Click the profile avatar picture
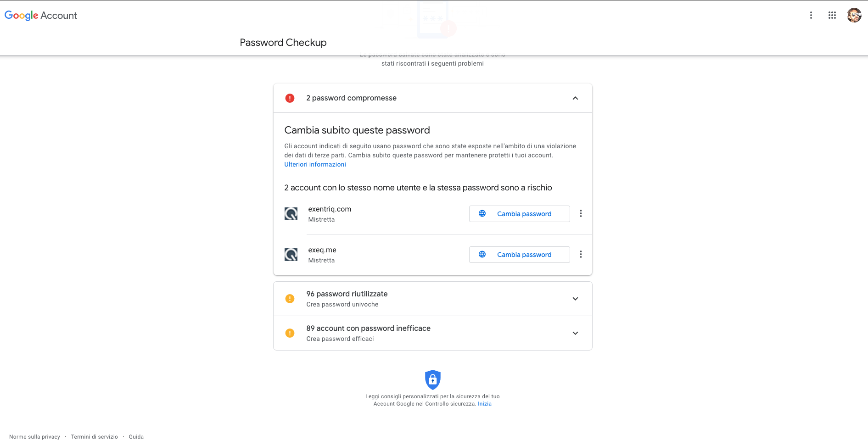Screen dimensions: 868x440 click(x=854, y=15)
